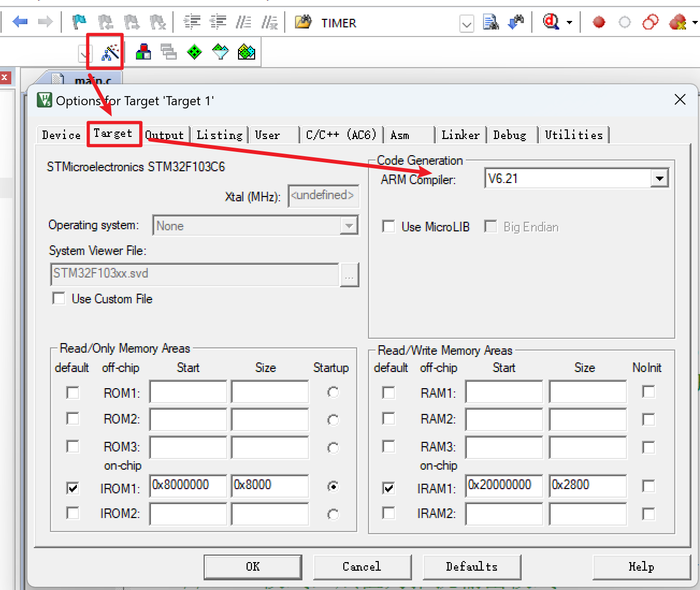The image size is (700, 590).
Task: Switch to the Output tab
Action: coord(164,135)
